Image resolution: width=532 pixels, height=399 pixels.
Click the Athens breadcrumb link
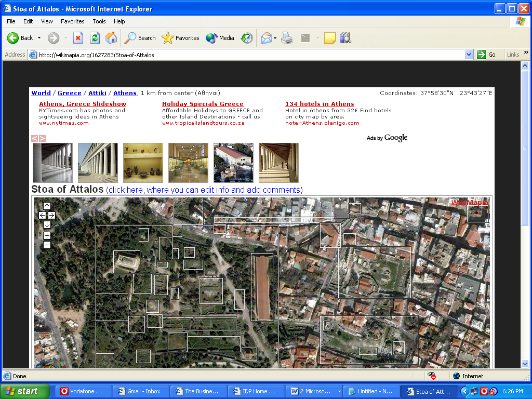125,93
